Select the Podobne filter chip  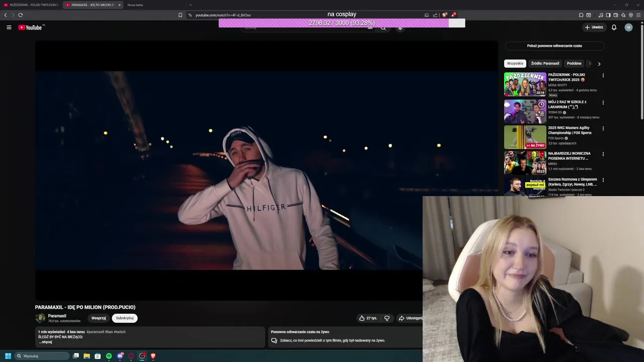tap(574, 63)
